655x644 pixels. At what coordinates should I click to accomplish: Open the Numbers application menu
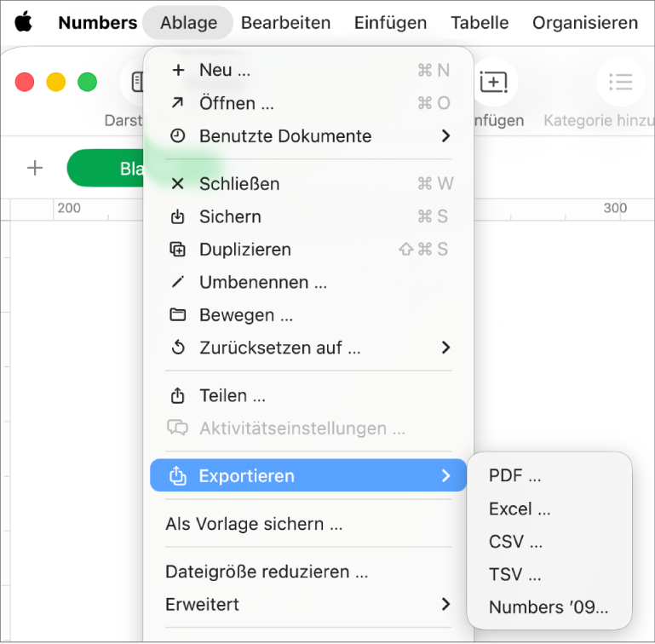[x=98, y=22]
